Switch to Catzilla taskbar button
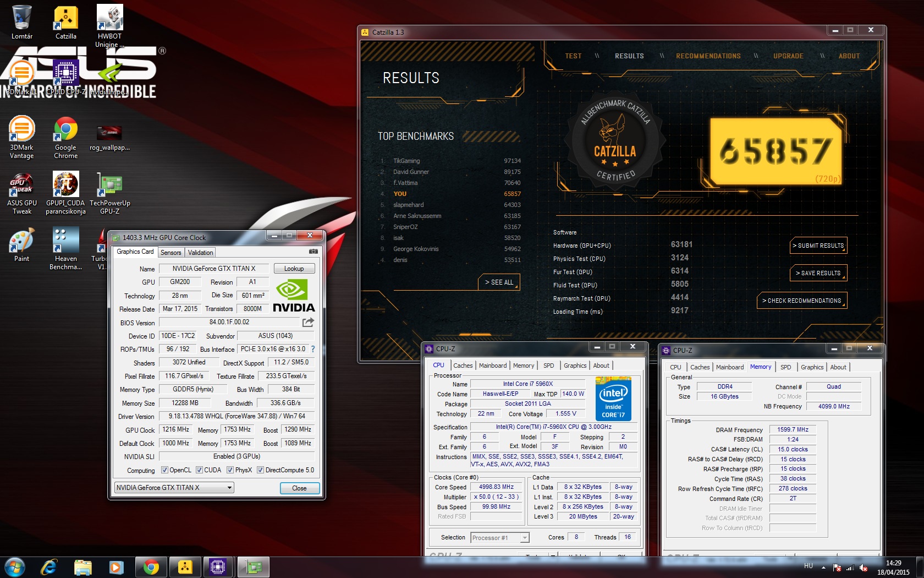This screenshot has width=924, height=578. (185, 567)
